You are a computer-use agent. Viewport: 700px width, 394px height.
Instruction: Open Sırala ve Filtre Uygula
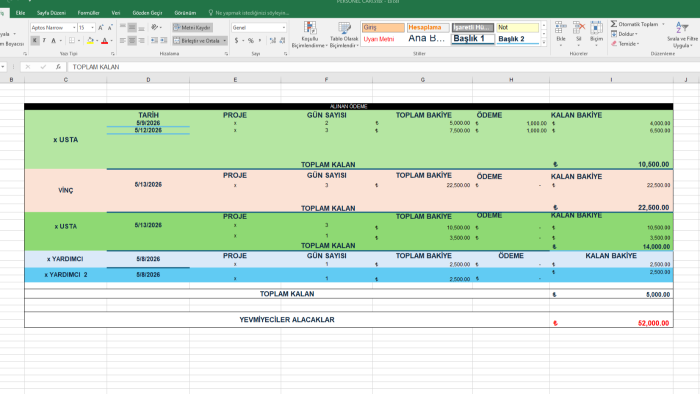682,35
